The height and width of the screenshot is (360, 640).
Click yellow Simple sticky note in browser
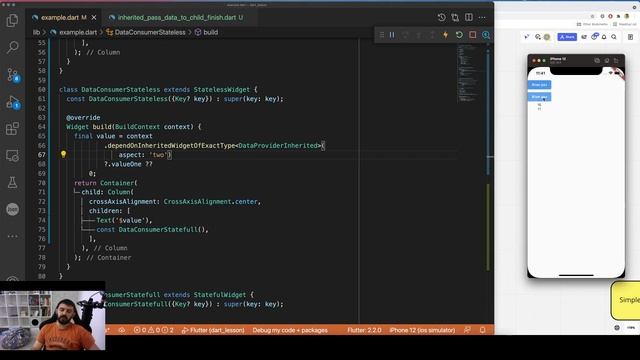(x=626, y=300)
